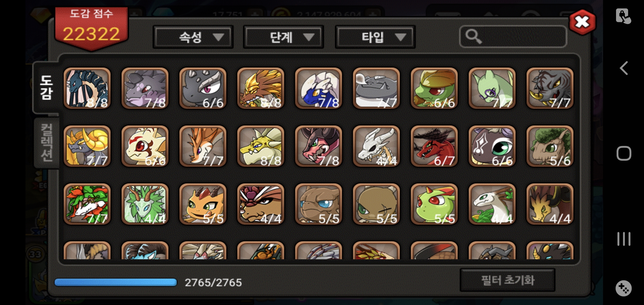Open the lime green red-eyed dragon 5/5
This screenshot has height=305, width=644.
point(434,204)
